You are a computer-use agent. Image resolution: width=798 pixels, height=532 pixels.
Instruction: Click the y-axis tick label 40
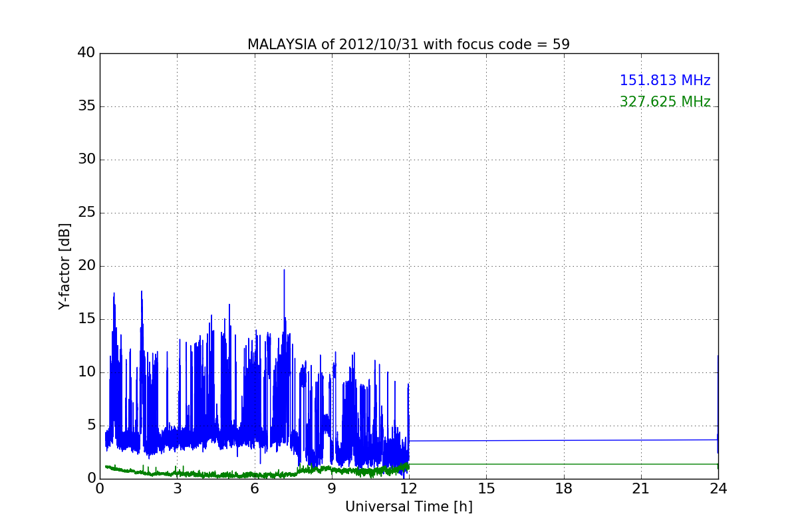pyautogui.click(x=85, y=53)
